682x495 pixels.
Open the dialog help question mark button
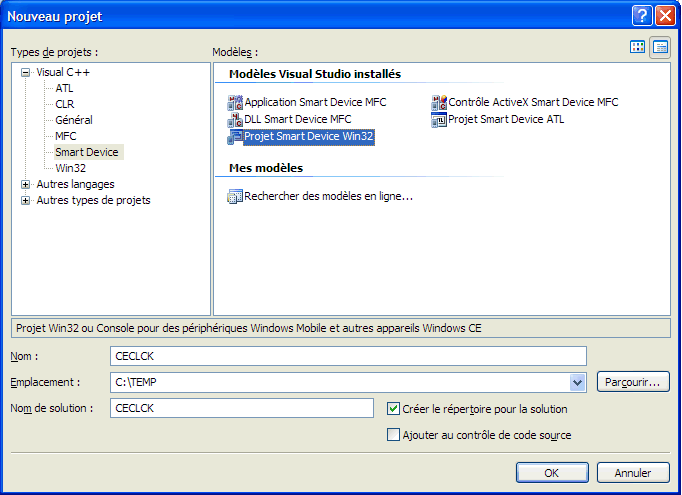coord(642,16)
